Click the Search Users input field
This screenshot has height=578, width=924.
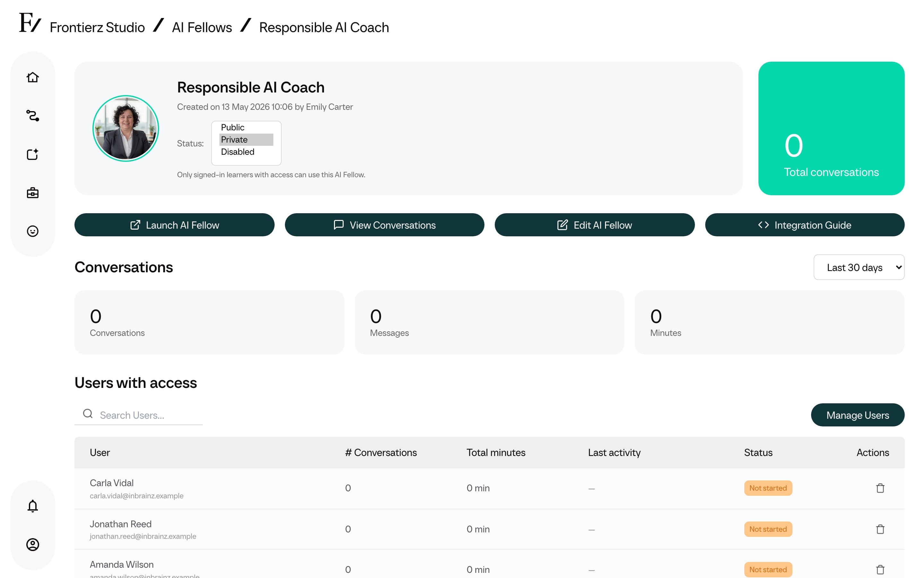[139, 415]
